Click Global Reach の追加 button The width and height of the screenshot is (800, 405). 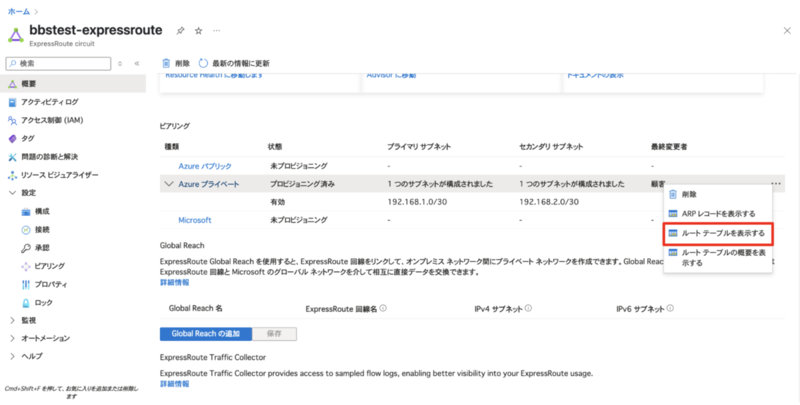tap(206, 334)
